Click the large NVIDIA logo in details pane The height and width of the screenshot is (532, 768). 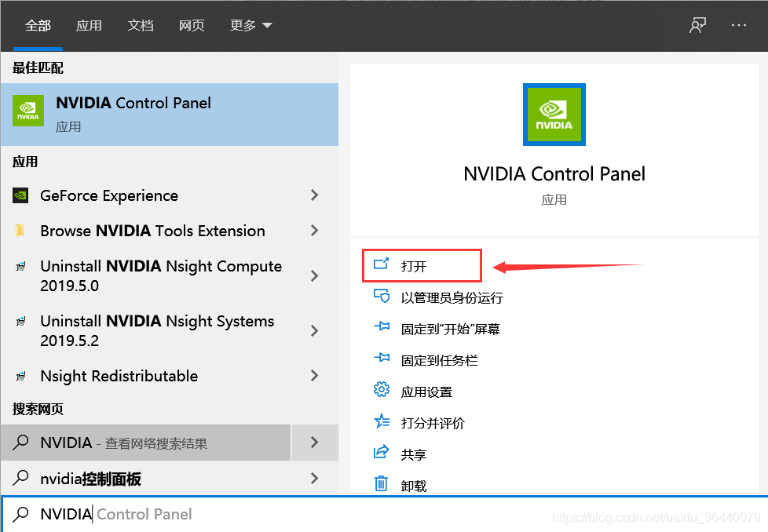(554, 115)
